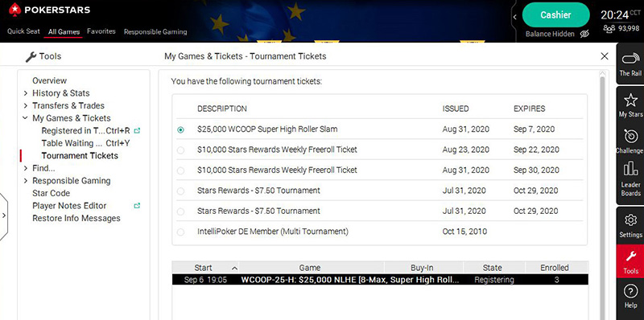Open the Settings gear icon
Image resolution: width=644 pixels, height=320 pixels.
[630, 220]
